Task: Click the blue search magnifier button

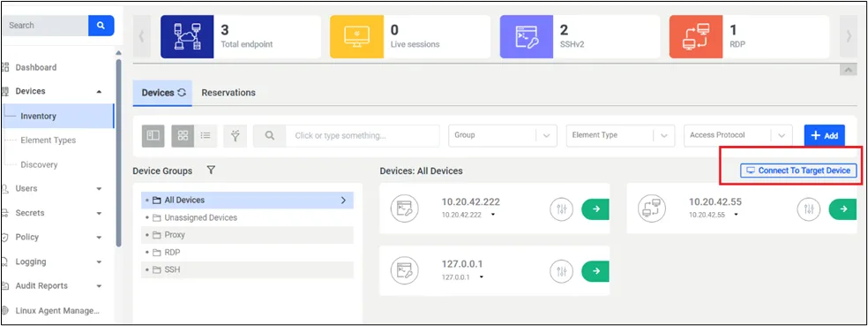Action: (x=101, y=26)
